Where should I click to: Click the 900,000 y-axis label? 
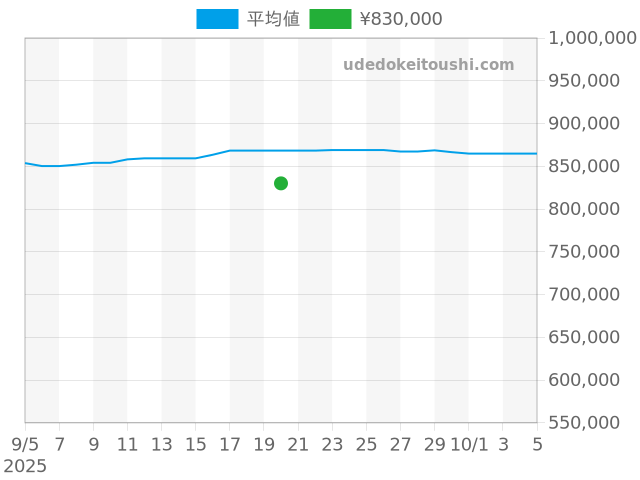(x=593, y=124)
